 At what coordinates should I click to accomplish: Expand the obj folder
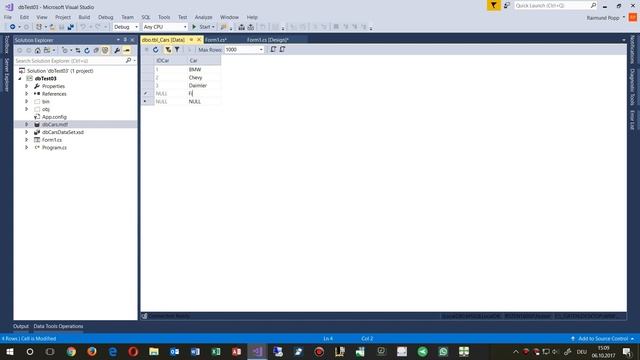pos(27,109)
